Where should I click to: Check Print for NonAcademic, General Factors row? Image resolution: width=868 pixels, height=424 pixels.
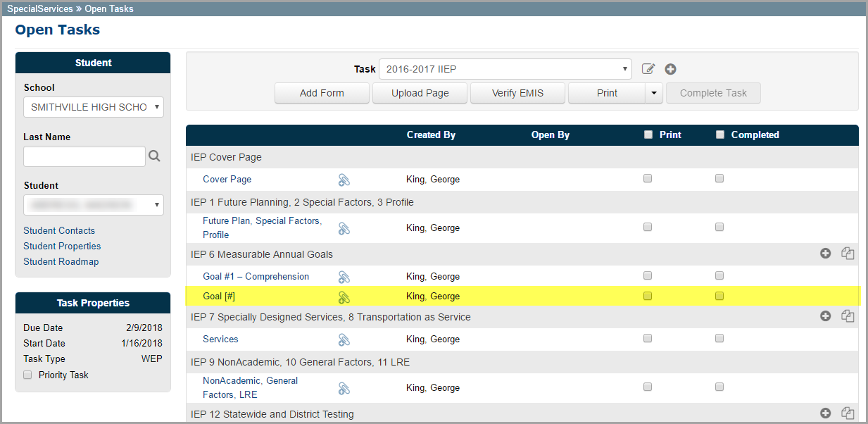[x=648, y=387]
